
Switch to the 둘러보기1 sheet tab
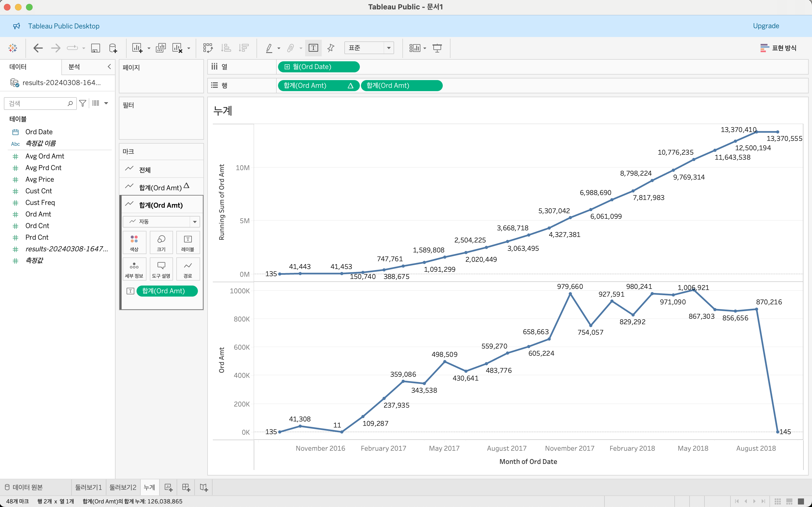[88, 487]
